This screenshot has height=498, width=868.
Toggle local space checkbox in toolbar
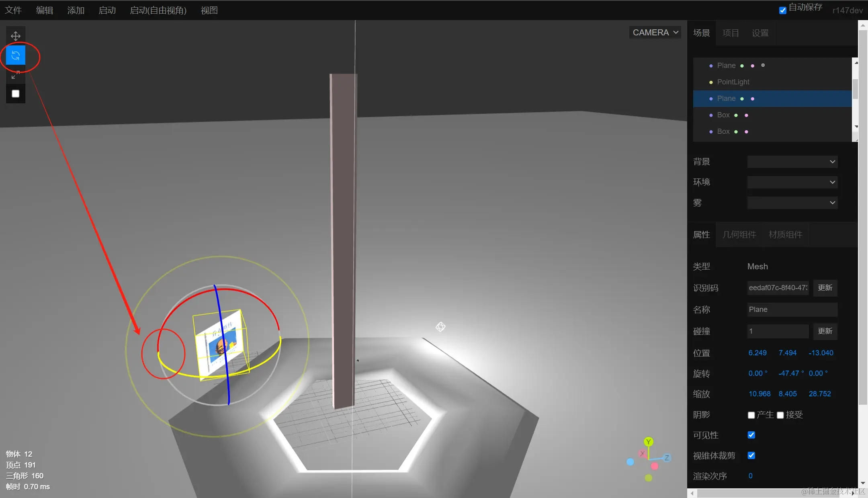pos(16,94)
